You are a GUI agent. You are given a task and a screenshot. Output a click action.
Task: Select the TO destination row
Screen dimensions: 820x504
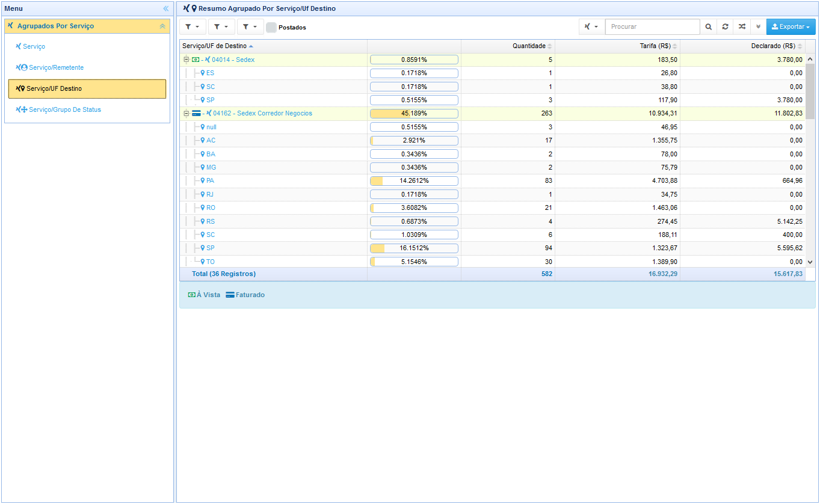[x=492, y=262]
